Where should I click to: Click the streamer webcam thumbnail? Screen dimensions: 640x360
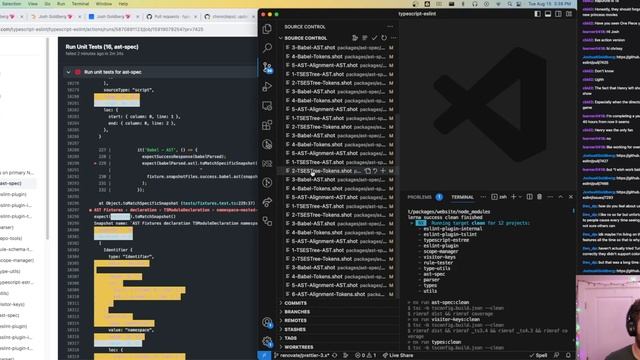pos(608,318)
